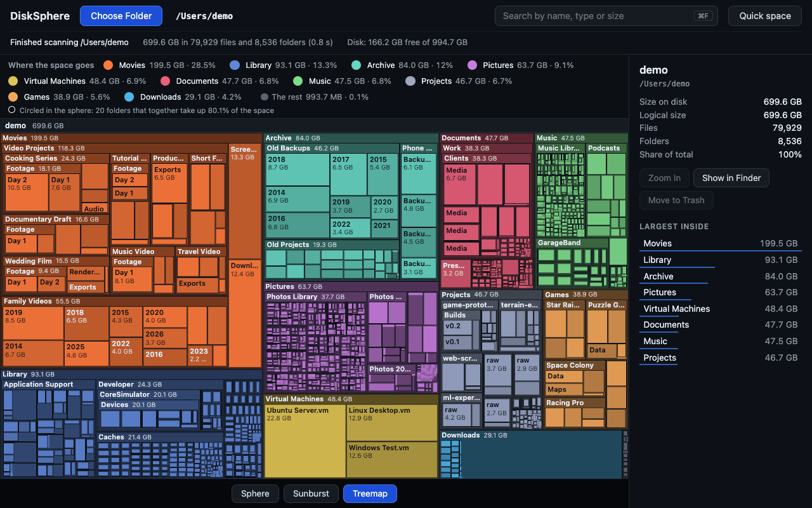The width and height of the screenshot is (812, 508).
Task: Switch to the Sunburst view
Action: (311, 493)
